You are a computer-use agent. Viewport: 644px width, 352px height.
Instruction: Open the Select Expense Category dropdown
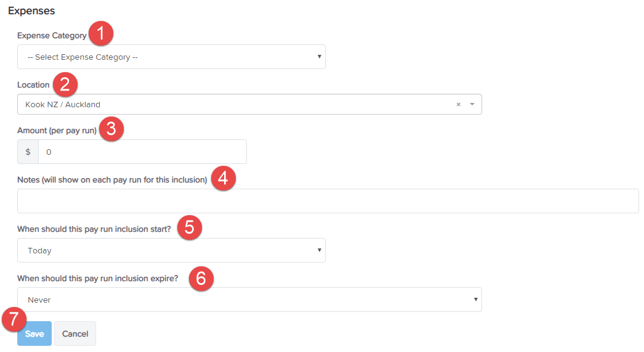[171, 57]
